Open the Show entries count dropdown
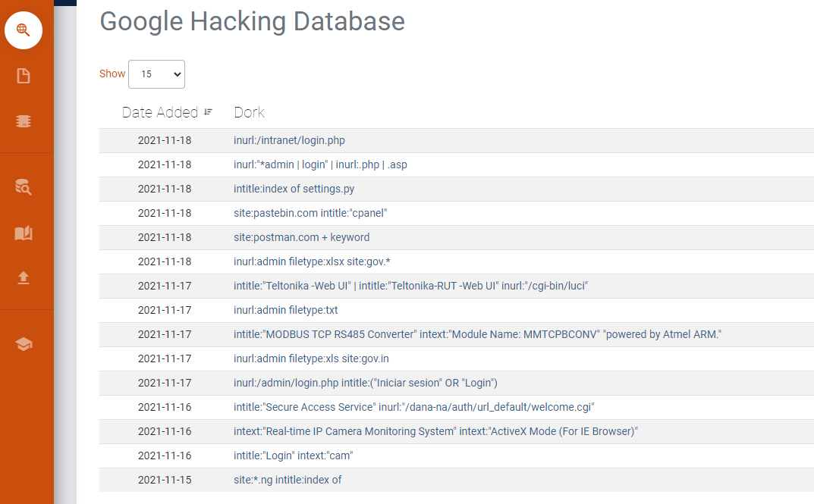 [x=156, y=74]
